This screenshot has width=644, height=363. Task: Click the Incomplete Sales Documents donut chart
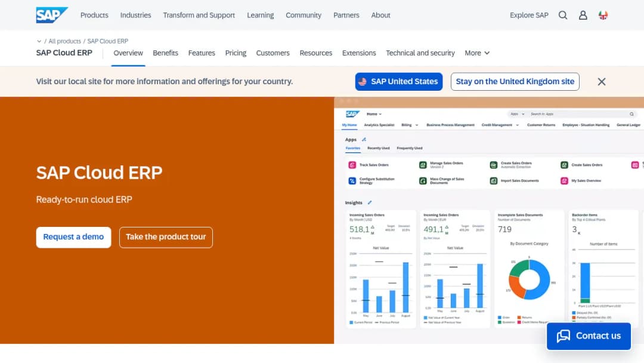coord(529,279)
